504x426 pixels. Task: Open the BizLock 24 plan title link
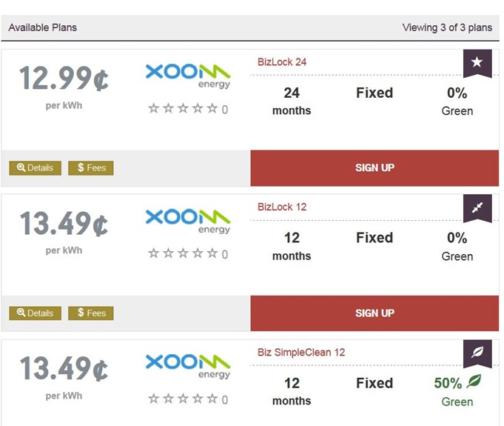[282, 62]
